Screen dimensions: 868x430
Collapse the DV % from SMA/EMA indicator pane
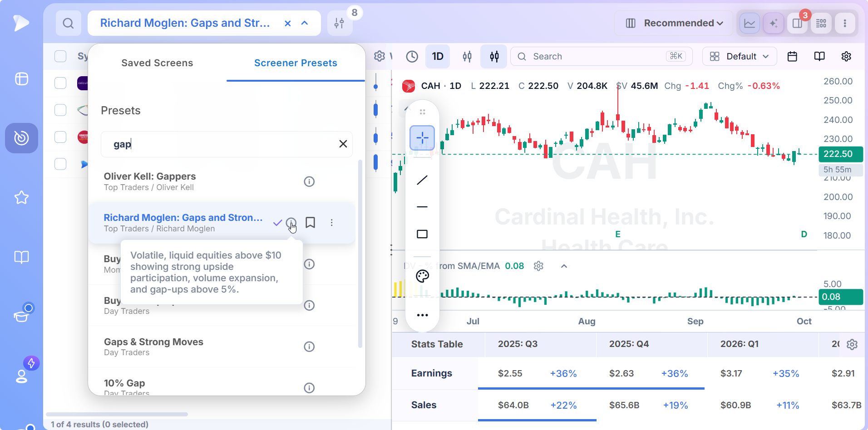[564, 266]
